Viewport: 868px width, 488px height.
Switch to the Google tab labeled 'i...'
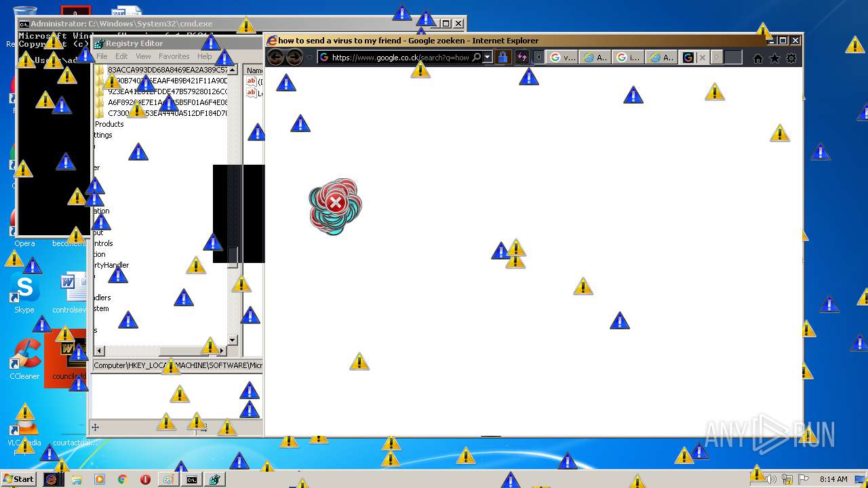629,58
